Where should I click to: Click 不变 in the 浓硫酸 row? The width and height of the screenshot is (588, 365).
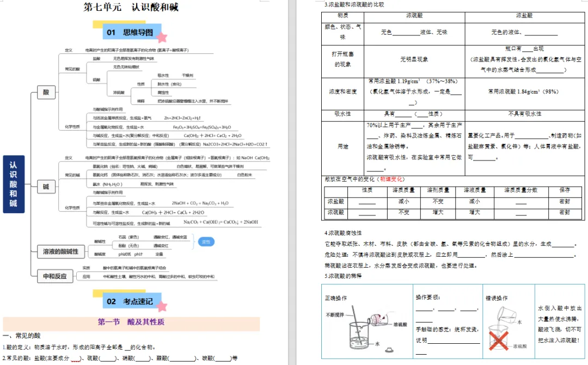click(403, 212)
